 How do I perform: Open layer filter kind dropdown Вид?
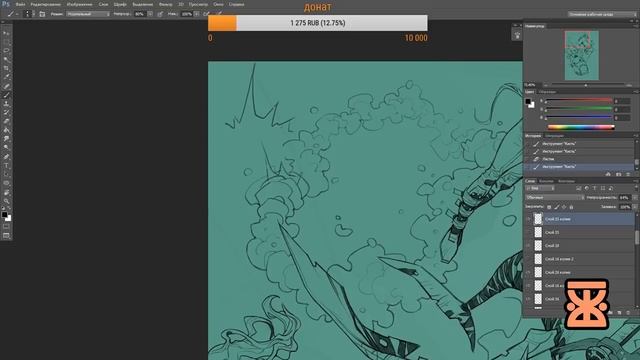click(540, 188)
